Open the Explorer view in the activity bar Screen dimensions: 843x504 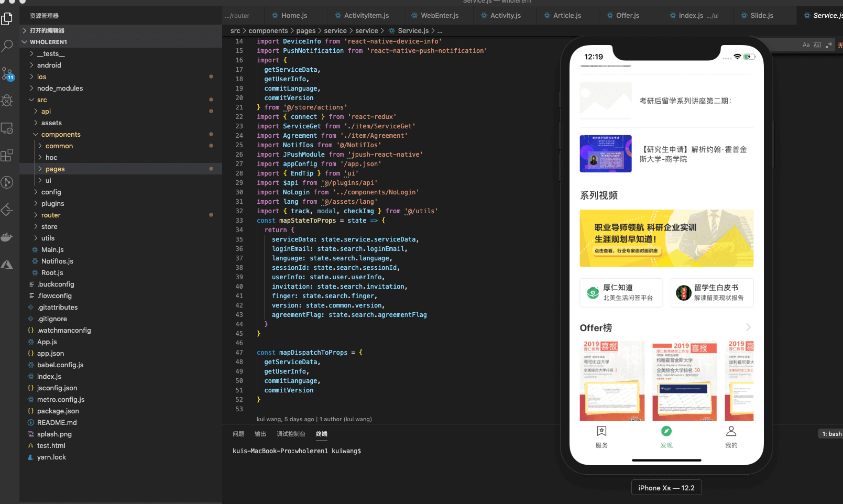click(7, 19)
